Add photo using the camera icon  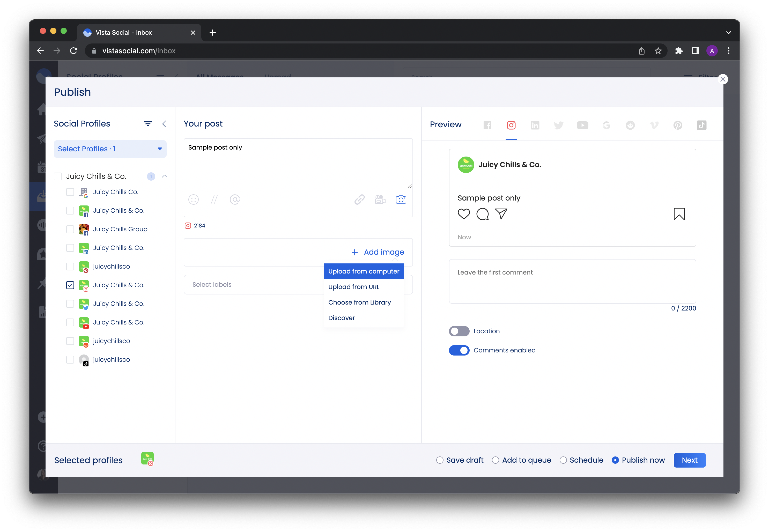[x=401, y=200]
